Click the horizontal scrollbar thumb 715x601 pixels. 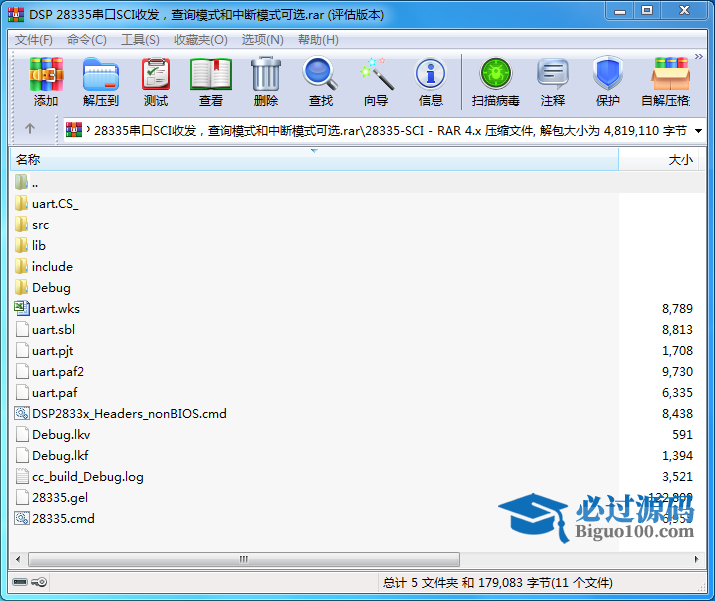[240, 560]
